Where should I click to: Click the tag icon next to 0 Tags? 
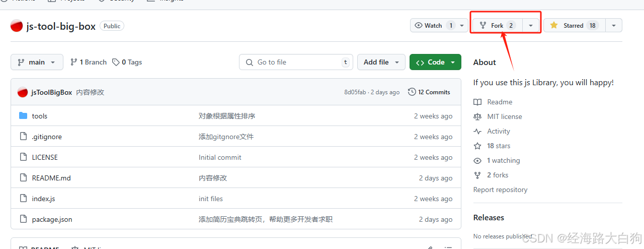(116, 62)
